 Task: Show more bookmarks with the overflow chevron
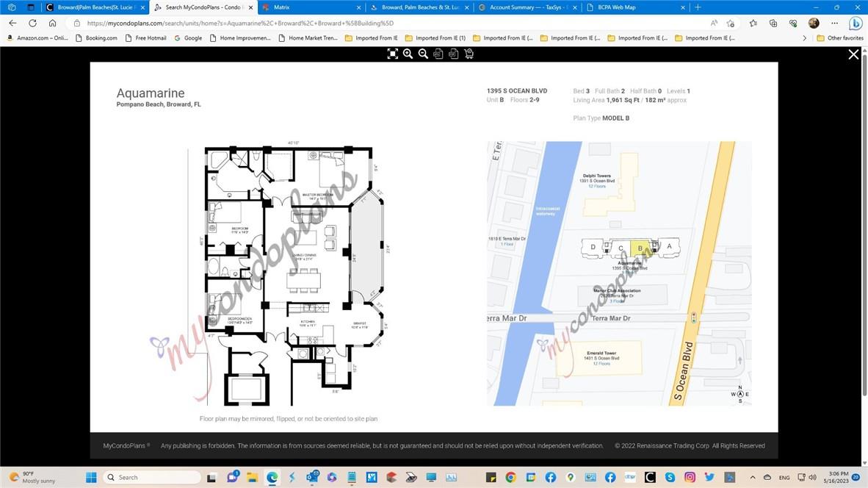coord(804,38)
